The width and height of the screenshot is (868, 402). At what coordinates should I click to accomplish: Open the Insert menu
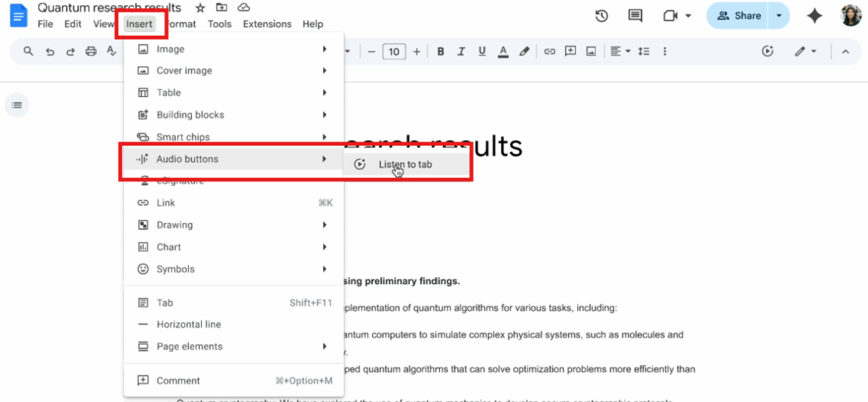pyautogui.click(x=139, y=24)
